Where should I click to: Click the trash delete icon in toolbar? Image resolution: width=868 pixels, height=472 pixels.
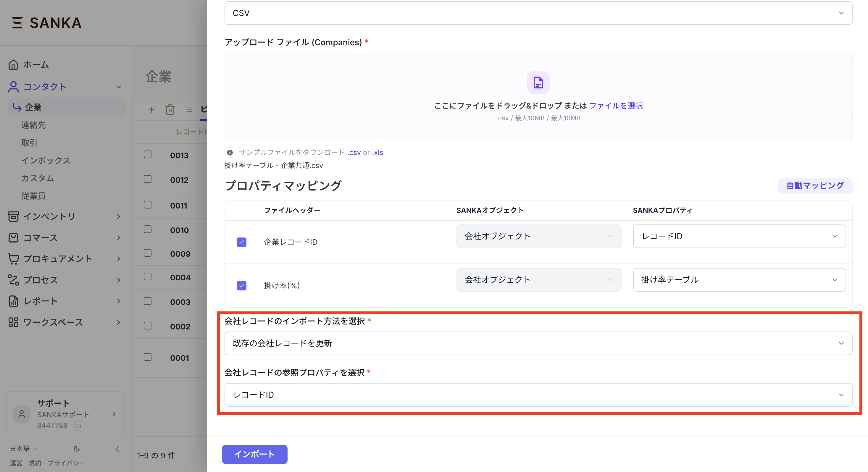click(x=170, y=109)
